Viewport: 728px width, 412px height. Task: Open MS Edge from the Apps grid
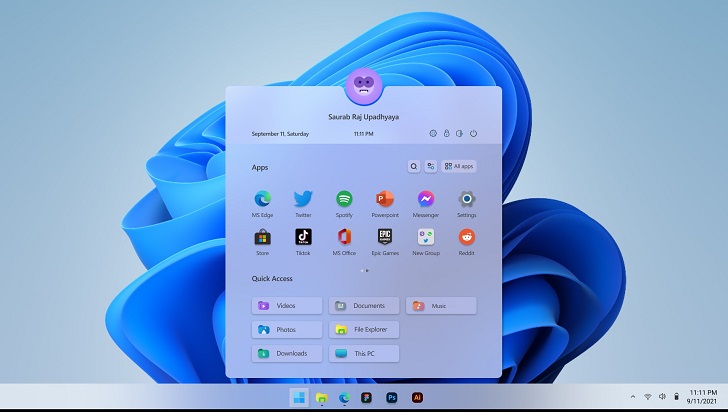pos(262,199)
